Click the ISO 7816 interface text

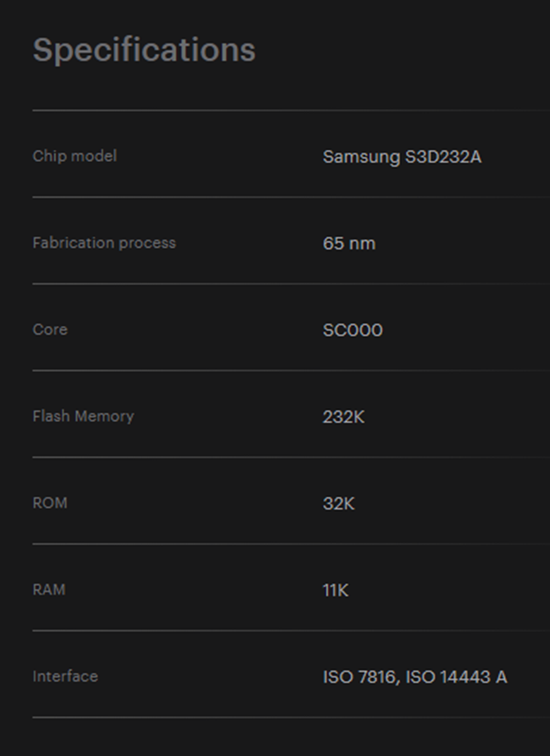point(361,677)
